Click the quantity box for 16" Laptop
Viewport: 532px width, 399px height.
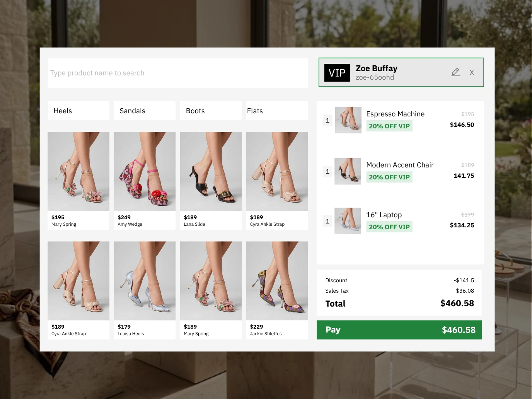tap(327, 221)
